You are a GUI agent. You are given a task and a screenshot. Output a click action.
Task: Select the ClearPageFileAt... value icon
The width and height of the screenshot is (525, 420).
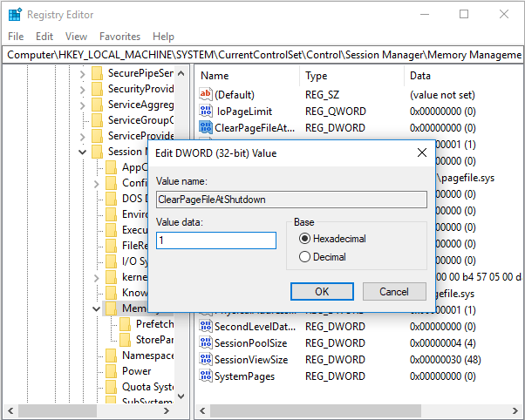pos(205,127)
